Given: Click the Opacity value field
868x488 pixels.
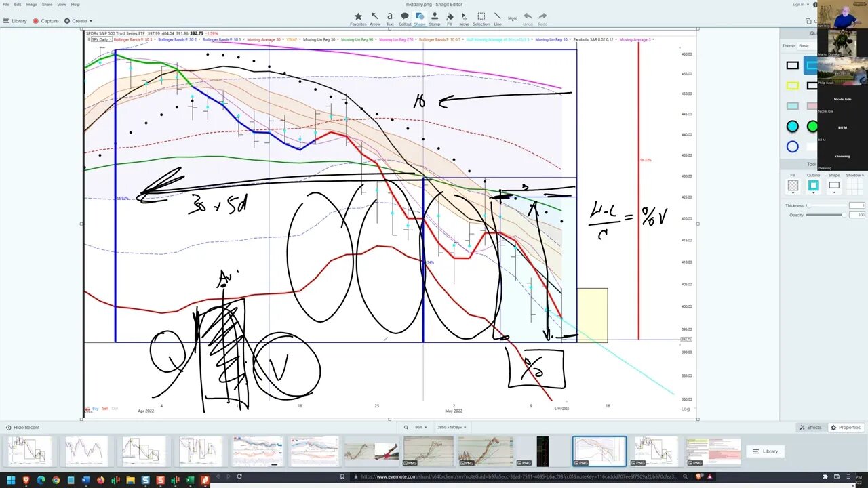Looking at the screenshot, I should (858, 215).
